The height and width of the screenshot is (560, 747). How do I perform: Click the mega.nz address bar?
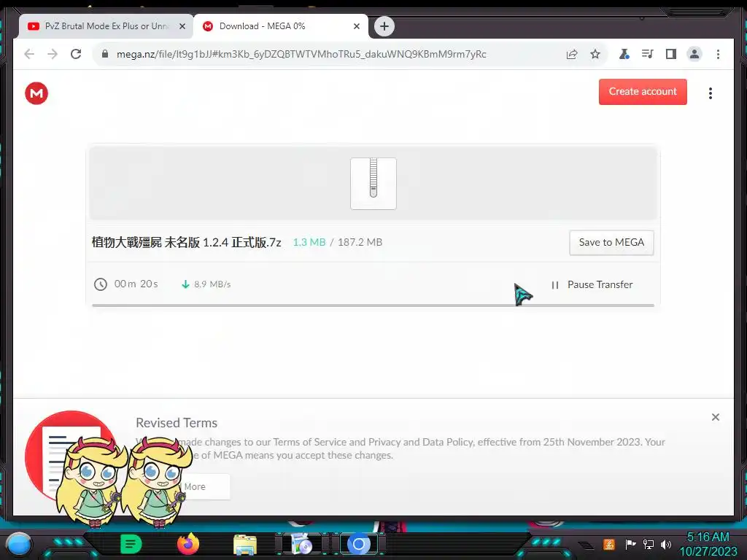coord(301,54)
